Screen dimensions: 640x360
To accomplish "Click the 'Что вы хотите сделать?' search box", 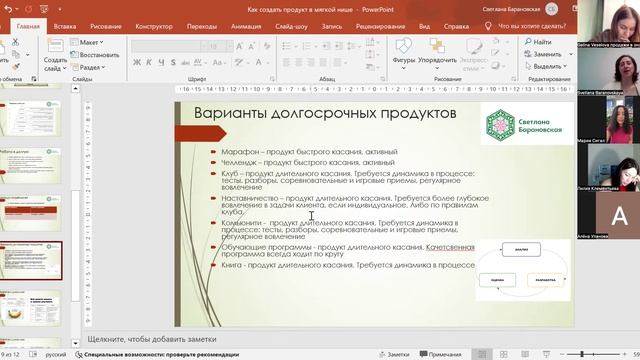I will tap(531, 26).
